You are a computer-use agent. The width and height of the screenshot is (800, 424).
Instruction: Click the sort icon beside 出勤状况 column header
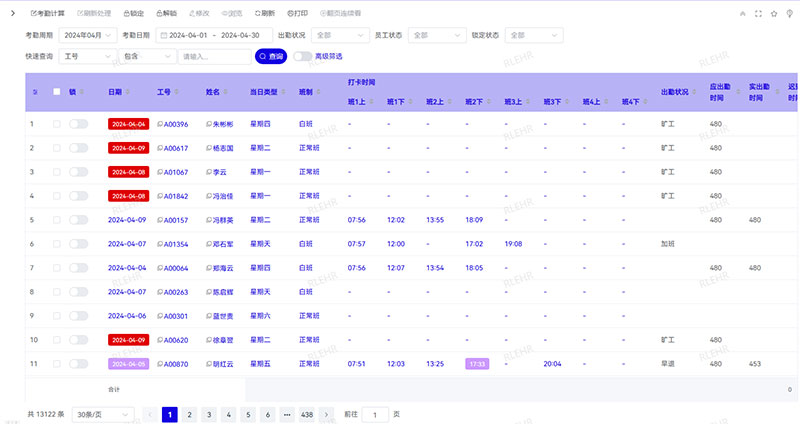pyautogui.click(x=694, y=92)
